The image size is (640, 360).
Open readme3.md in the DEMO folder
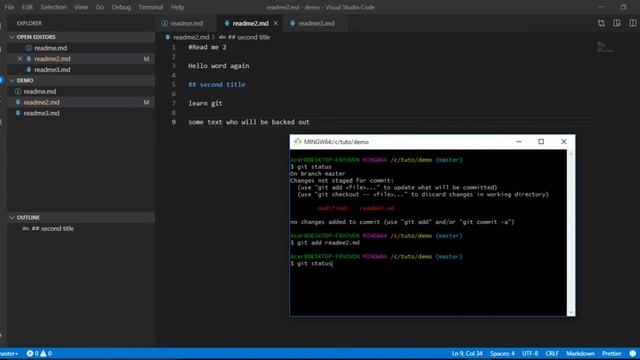pos(81,113)
